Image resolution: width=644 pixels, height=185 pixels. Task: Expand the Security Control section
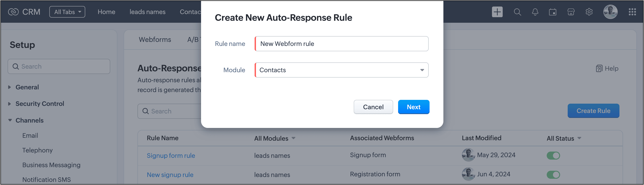pyautogui.click(x=39, y=104)
